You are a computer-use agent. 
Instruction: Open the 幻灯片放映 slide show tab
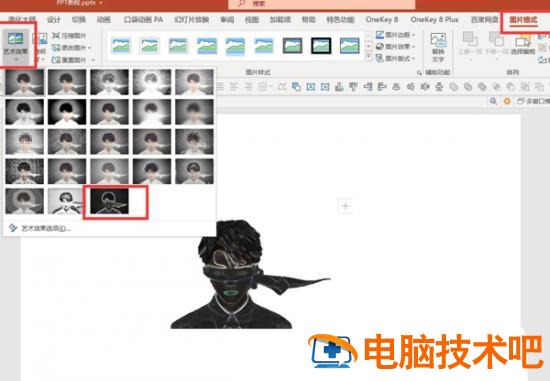[192, 20]
